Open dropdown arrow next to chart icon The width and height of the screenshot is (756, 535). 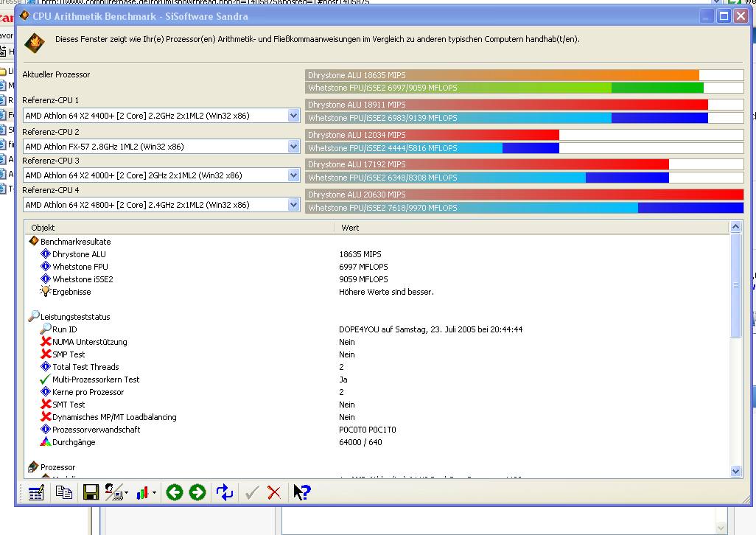154,492
